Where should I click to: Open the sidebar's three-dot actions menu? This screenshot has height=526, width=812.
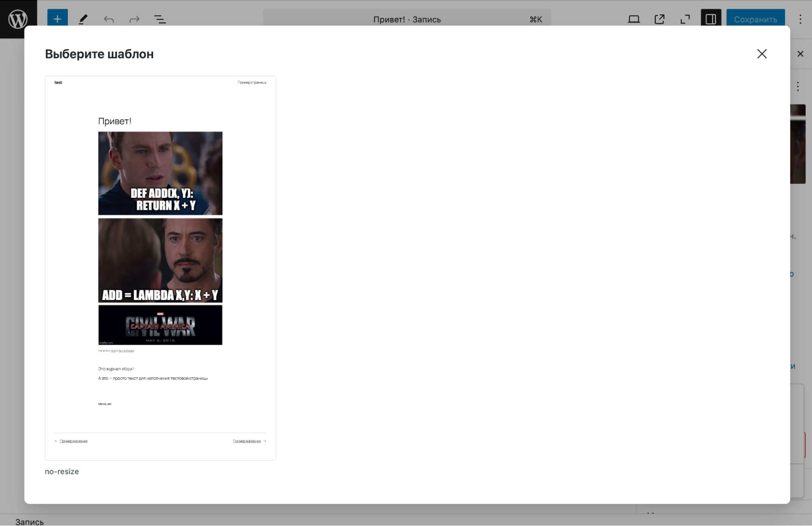coord(798,86)
